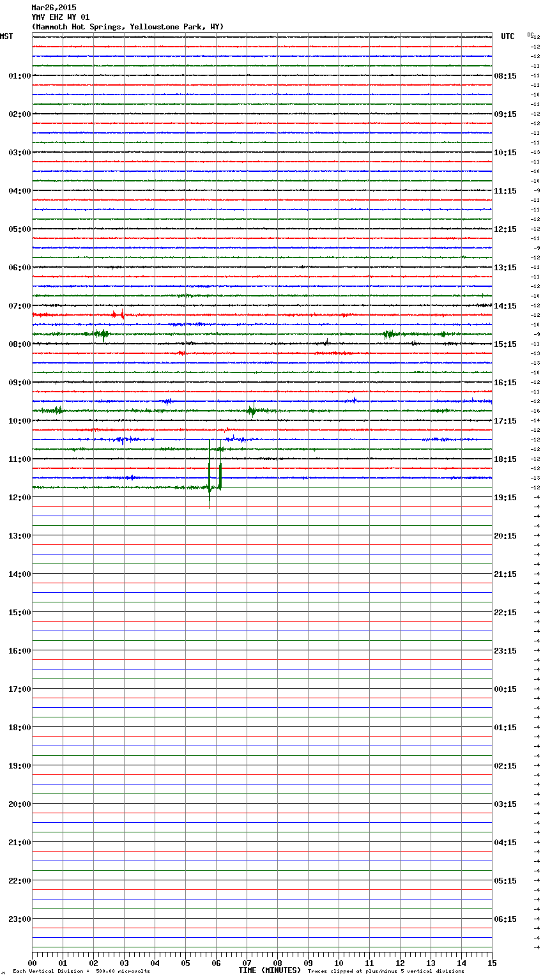Click the 06:15 UTC time label
This screenshot has height=980, width=543.
click(x=505, y=919)
